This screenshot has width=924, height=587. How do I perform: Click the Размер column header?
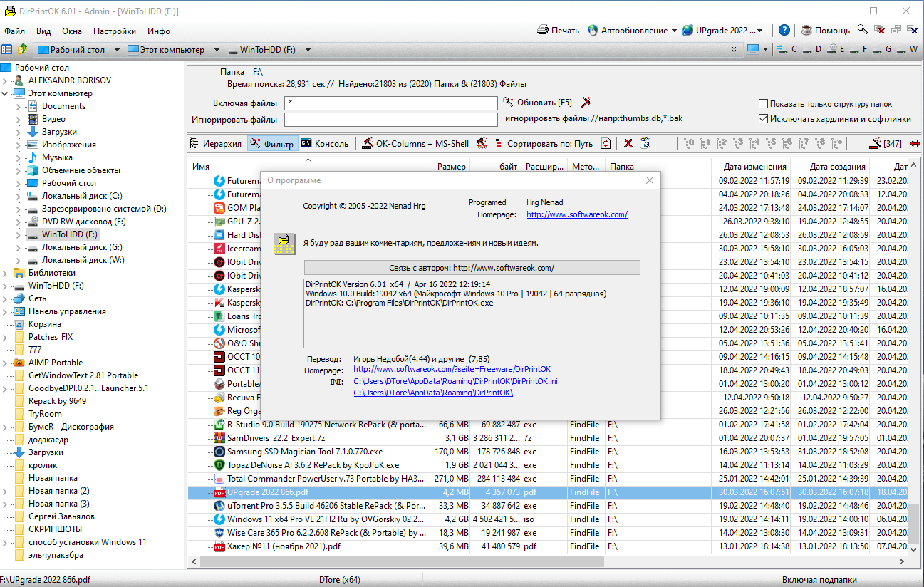click(x=448, y=167)
